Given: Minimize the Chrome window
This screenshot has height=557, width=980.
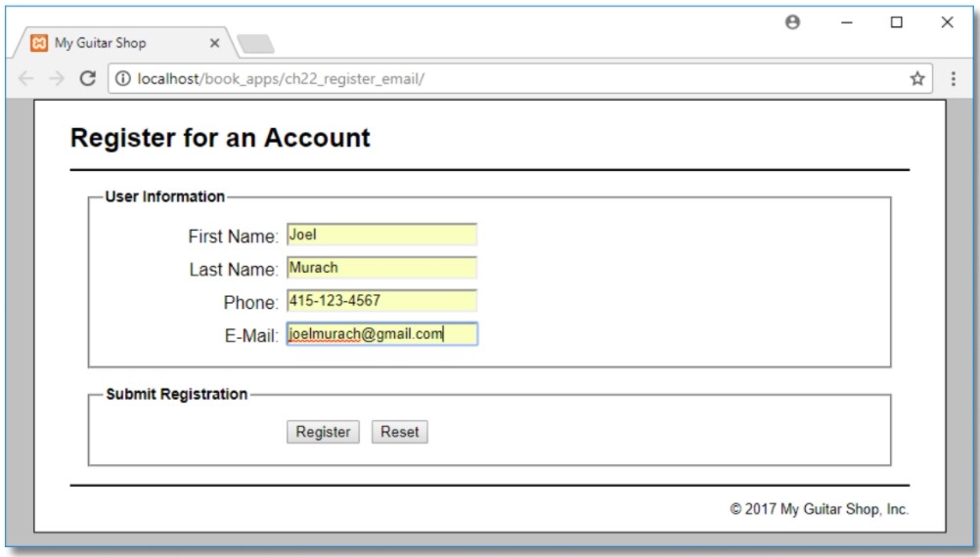Looking at the screenshot, I should pos(847,22).
